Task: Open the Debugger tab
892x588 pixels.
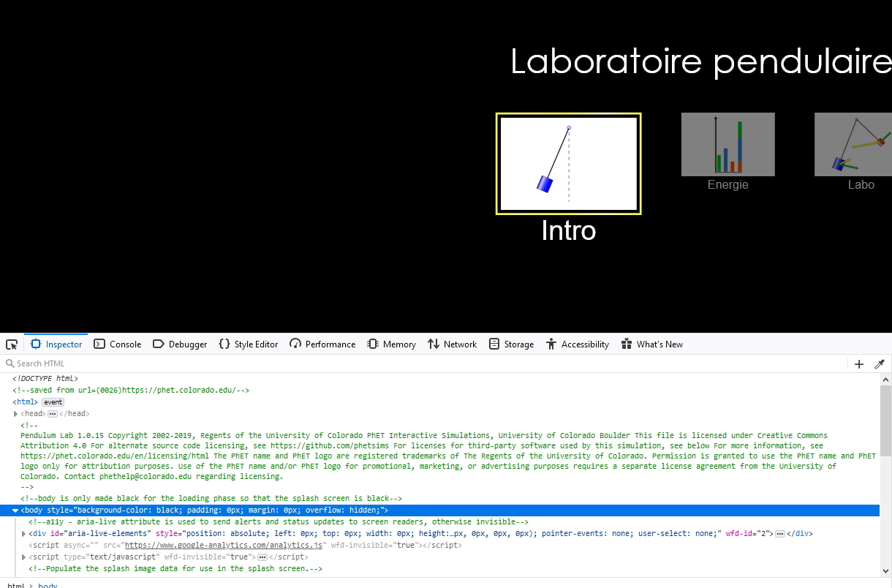Action: point(180,344)
